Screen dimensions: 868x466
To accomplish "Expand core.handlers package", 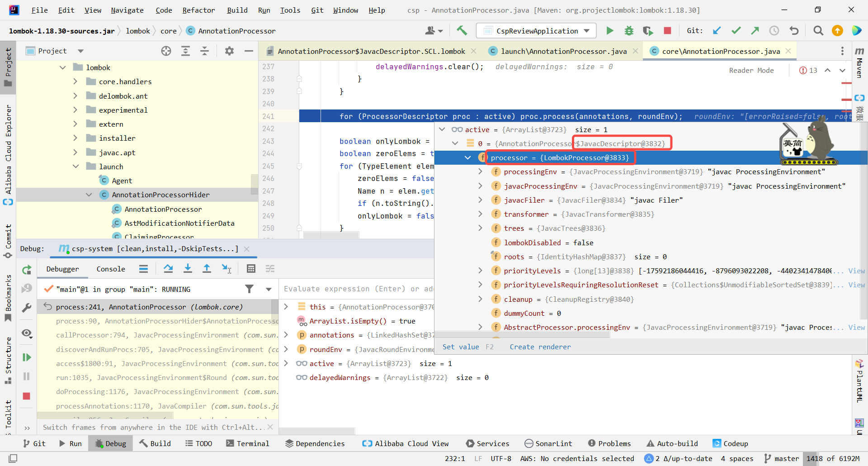I will tap(75, 81).
